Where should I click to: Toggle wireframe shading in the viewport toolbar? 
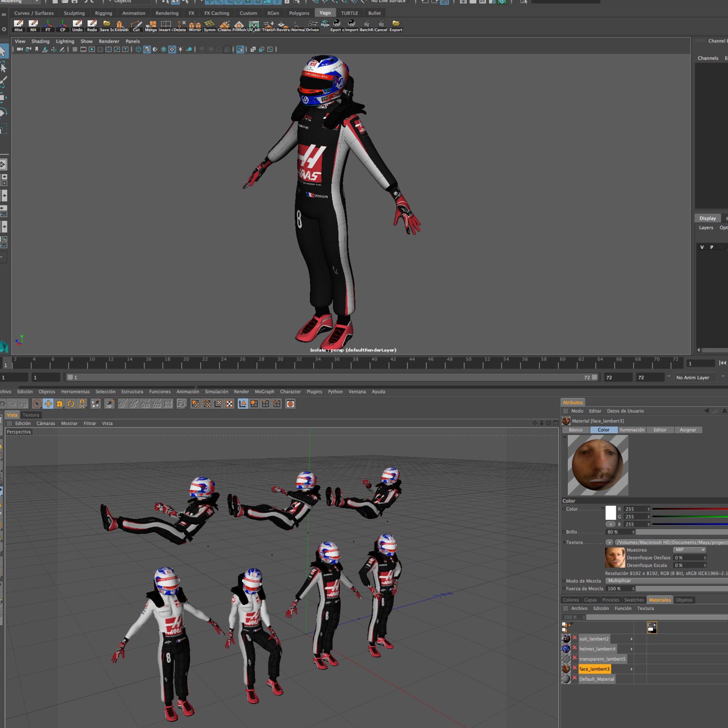tap(138, 50)
